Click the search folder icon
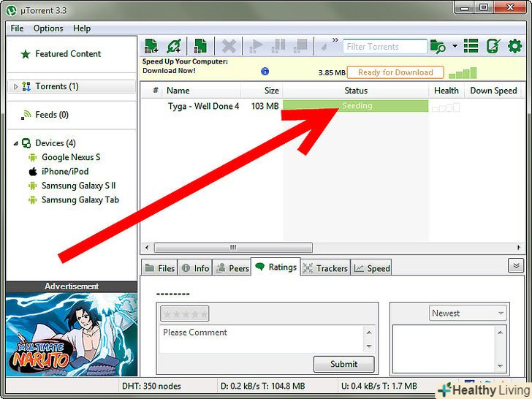The height and width of the screenshot is (399, 532). 438,47
